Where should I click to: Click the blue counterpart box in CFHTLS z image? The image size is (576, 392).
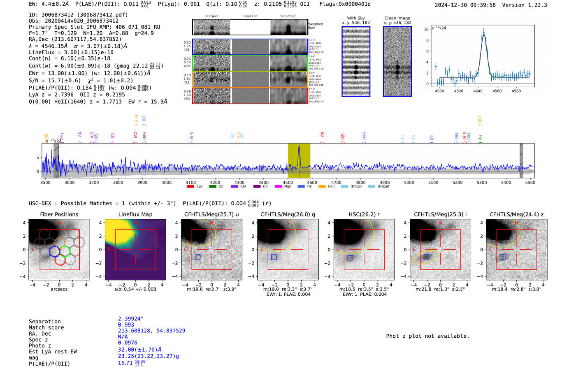pos(502,257)
